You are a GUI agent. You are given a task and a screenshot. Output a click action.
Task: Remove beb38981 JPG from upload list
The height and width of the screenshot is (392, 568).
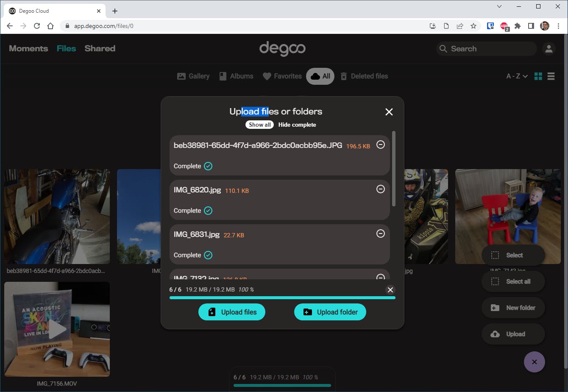pyautogui.click(x=381, y=145)
